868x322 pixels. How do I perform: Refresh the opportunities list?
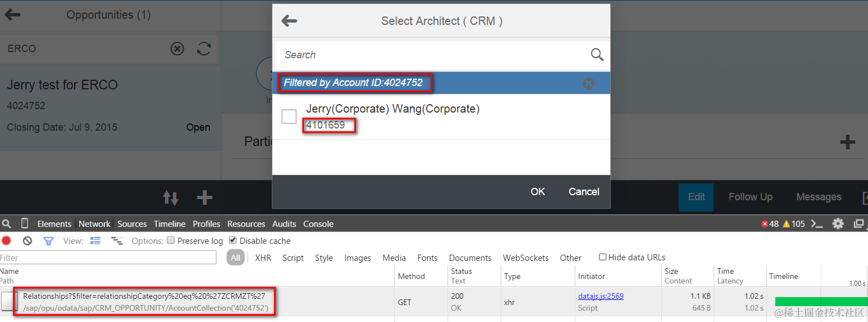coord(203,49)
